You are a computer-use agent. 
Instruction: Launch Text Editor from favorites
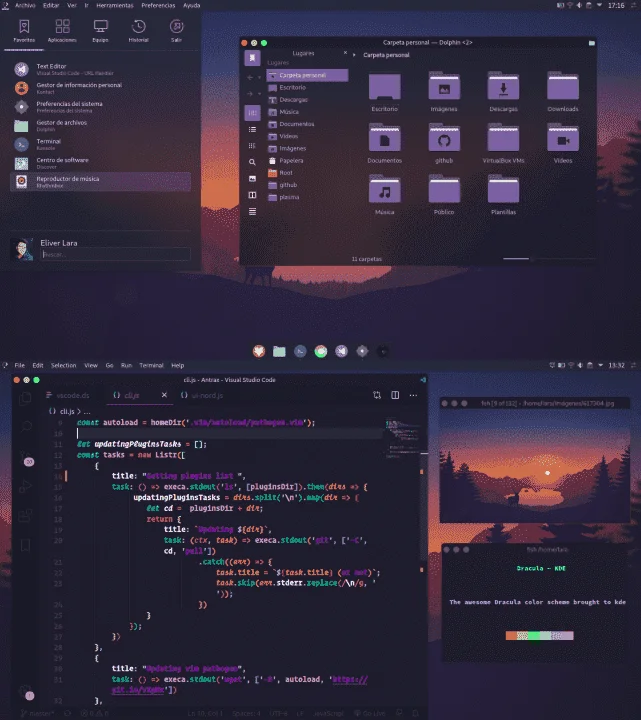pyautogui.click(x=100, y=69)
